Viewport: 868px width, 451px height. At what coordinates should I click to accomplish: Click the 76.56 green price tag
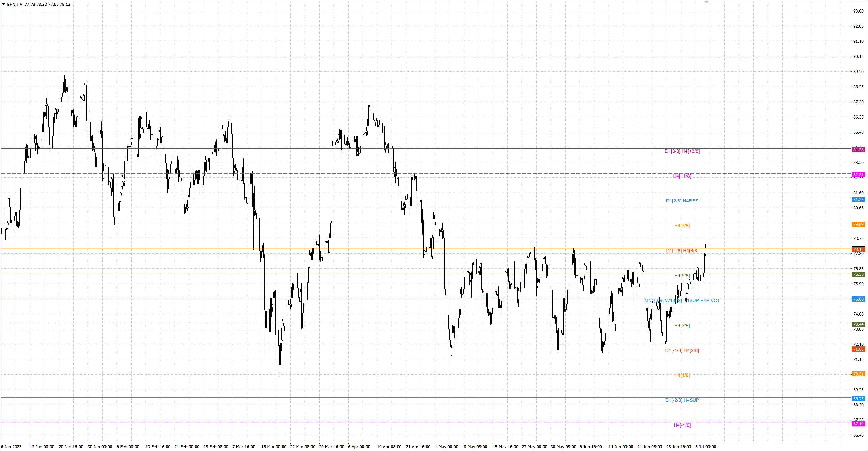858,275
